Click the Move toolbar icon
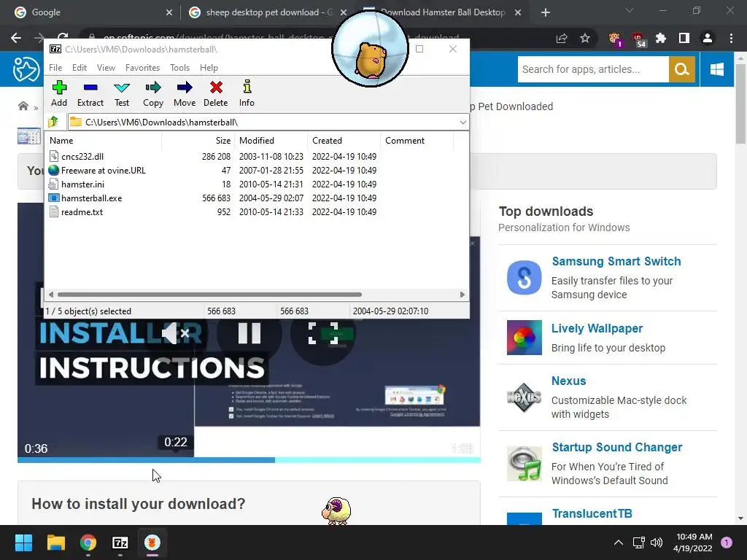The image size is (747, 560). click(x=185, y=94)
